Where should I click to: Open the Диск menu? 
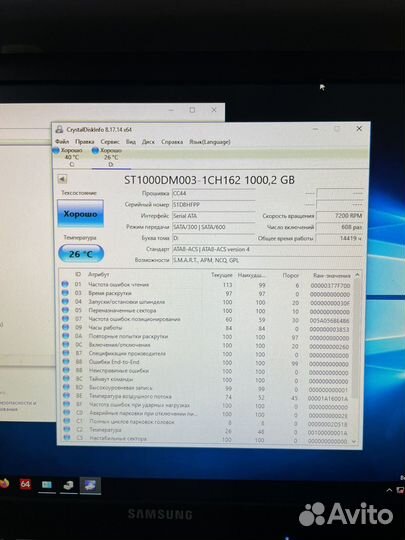pyautogui.click(x=148, y=142)
